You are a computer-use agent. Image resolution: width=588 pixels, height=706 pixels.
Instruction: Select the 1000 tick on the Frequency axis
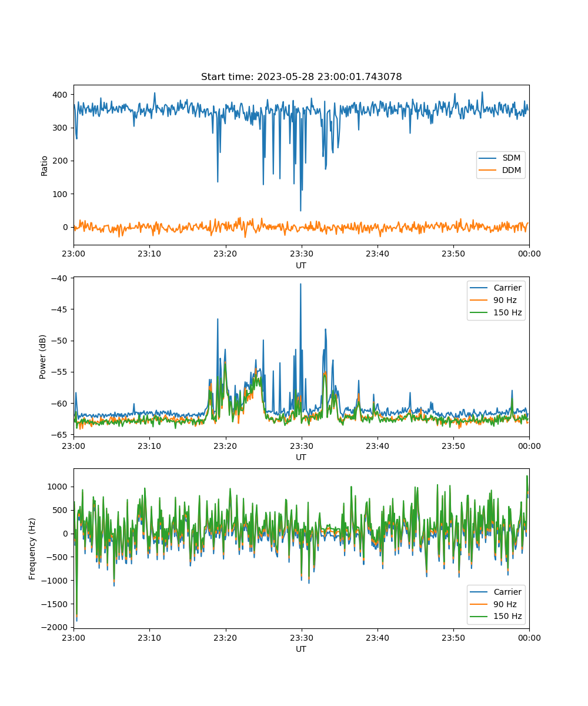point(59,487)
